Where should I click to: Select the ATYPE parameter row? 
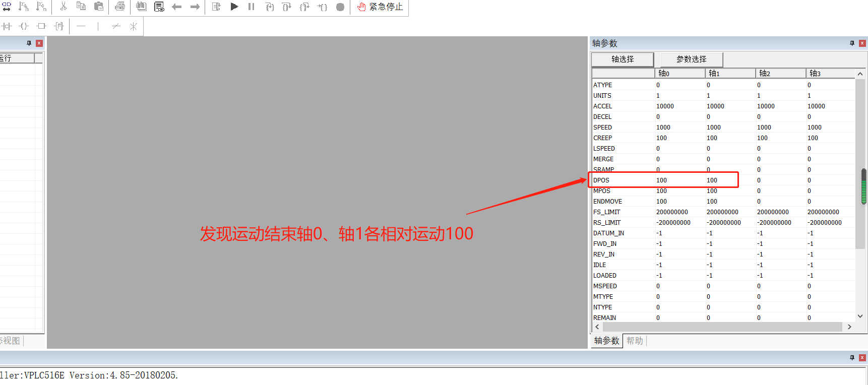pyautogui.click(x=723, y=85)
